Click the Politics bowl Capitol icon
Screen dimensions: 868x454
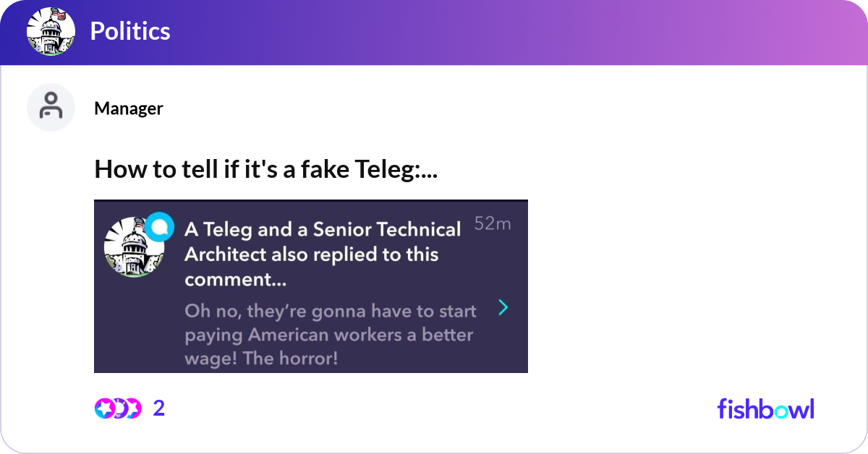tap(51, 31)
